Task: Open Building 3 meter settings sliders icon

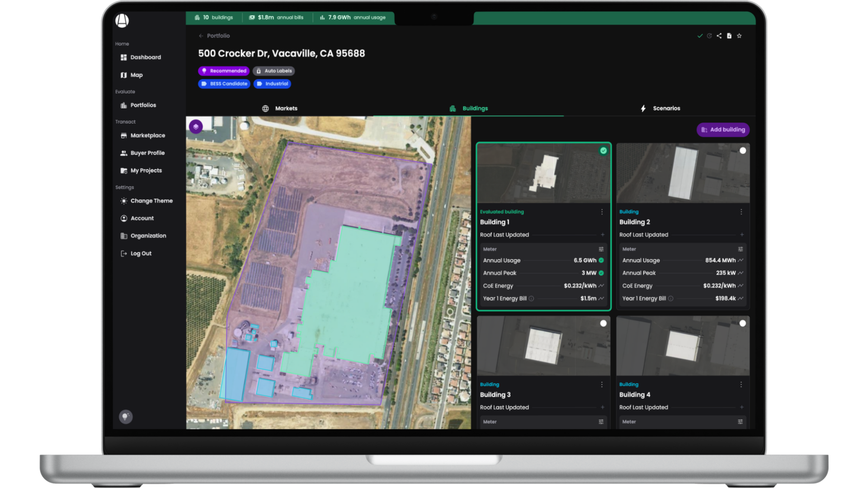Action: point(601,422)
